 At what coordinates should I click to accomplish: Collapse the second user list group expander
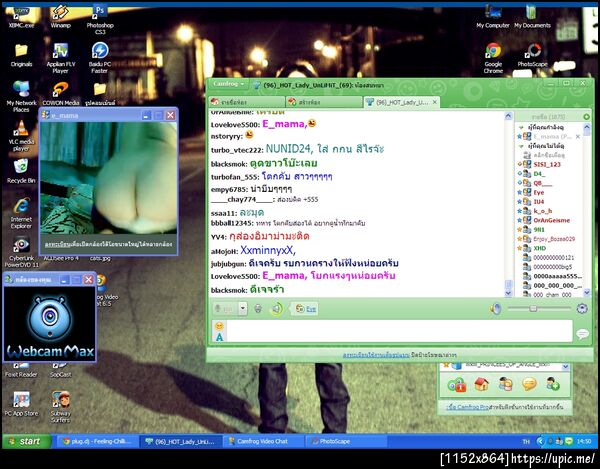point(521,146)
